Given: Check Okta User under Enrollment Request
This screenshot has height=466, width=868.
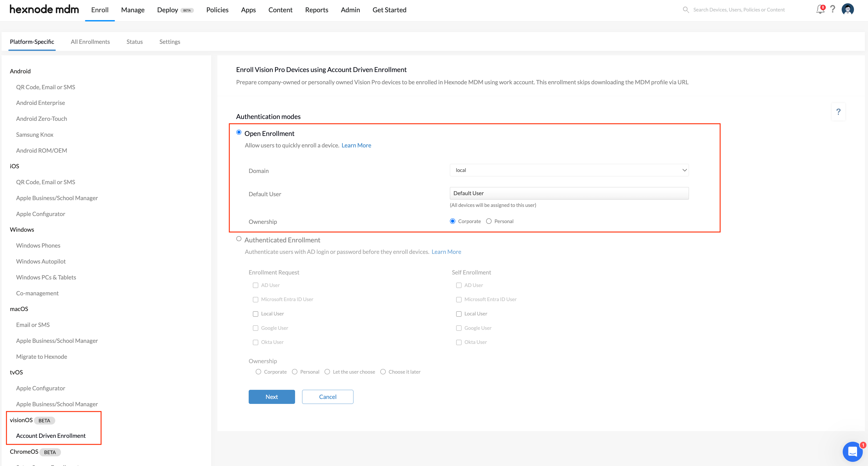Looking at the screenshot, I should (255, 342).
